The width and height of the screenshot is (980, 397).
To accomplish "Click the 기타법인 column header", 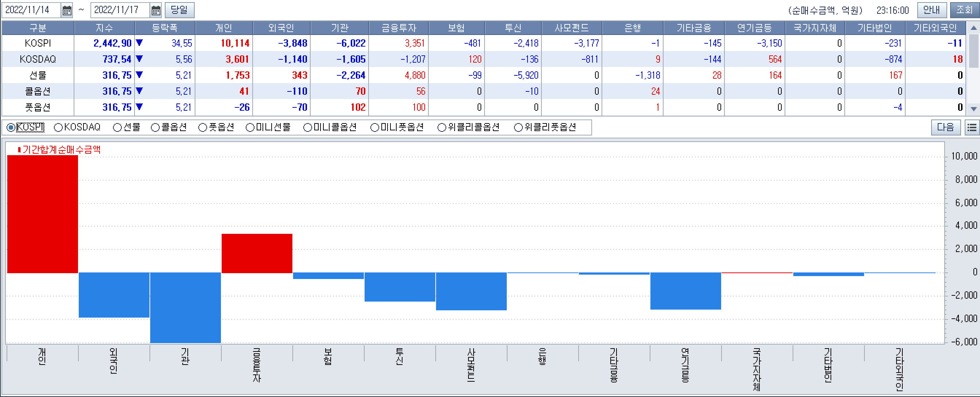I will click(x=875, y=28).
